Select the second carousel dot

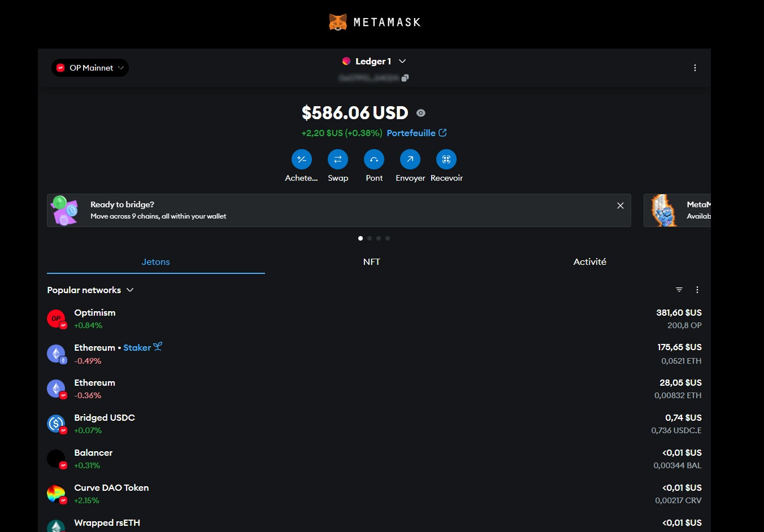coord(370,238)
